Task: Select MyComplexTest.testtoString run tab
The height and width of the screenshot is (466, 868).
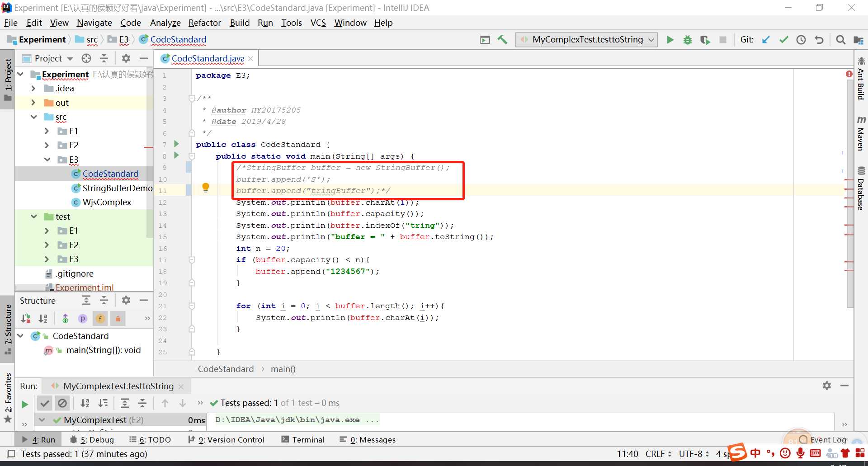Action: point(118,386)
